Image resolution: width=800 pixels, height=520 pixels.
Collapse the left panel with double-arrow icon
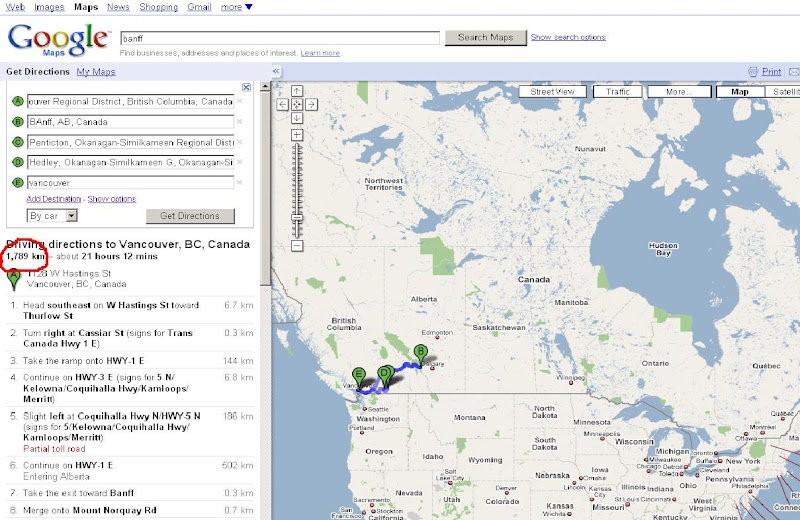pyautogui.click(x=276, y=71)
